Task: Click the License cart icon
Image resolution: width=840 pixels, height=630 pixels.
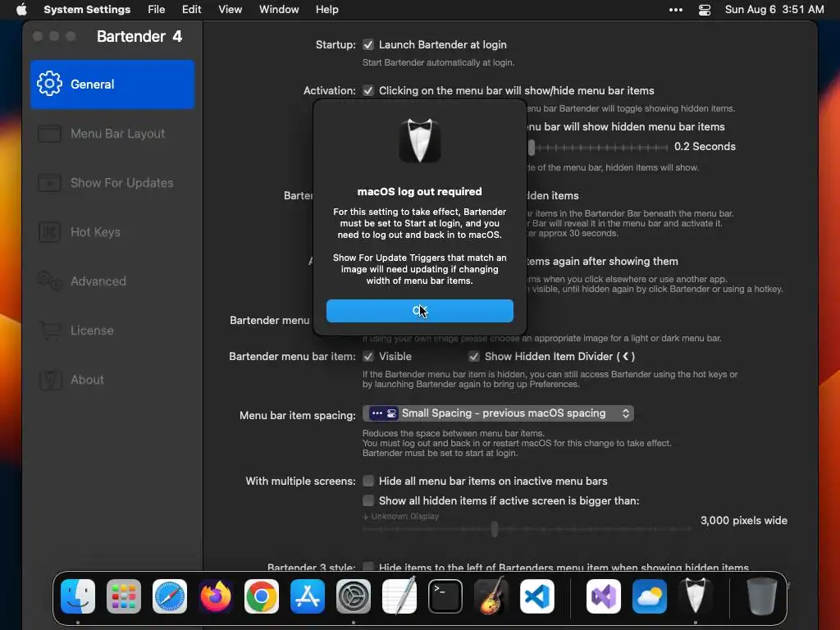Action: 50,330
